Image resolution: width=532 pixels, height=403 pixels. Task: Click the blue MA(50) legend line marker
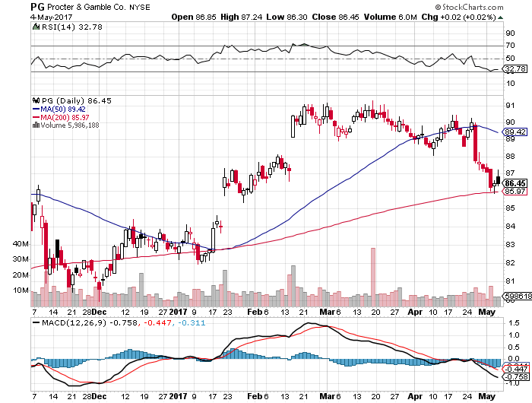click(x=36, y=109)
